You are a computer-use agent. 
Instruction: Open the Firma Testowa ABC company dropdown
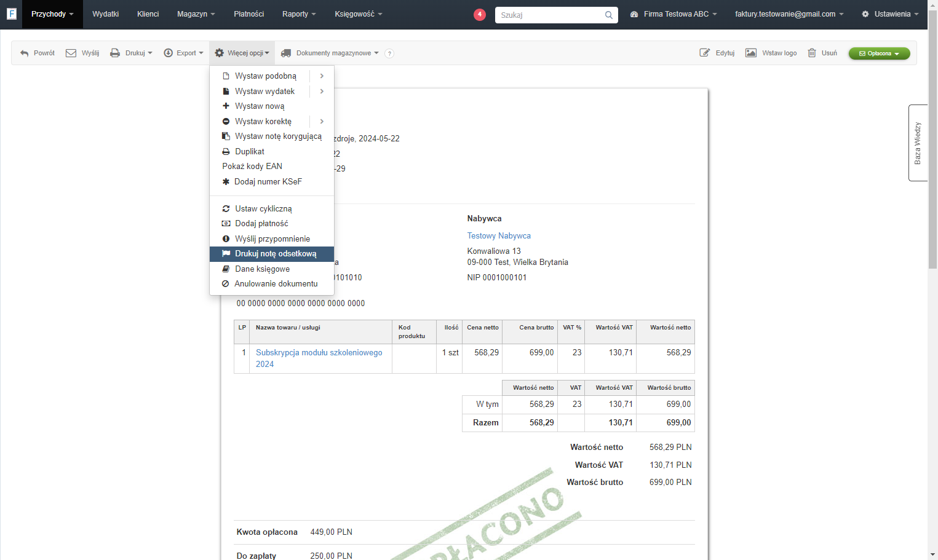(x=674, y=14)
